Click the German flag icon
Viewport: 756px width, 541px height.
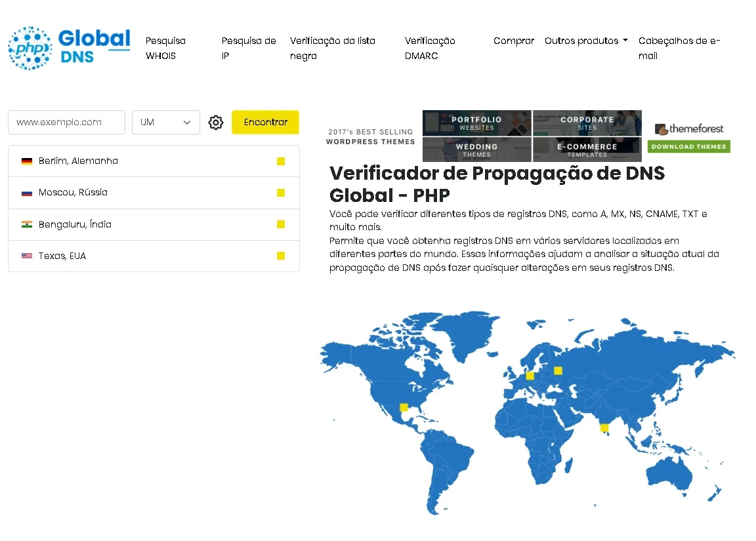[27, 161]
